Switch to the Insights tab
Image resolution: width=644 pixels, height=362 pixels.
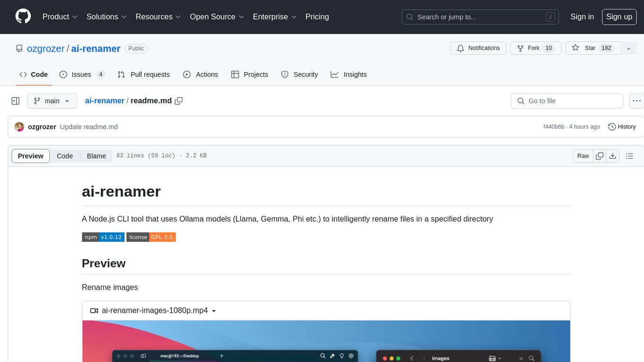pyautogui.click(x=349, y=74)
